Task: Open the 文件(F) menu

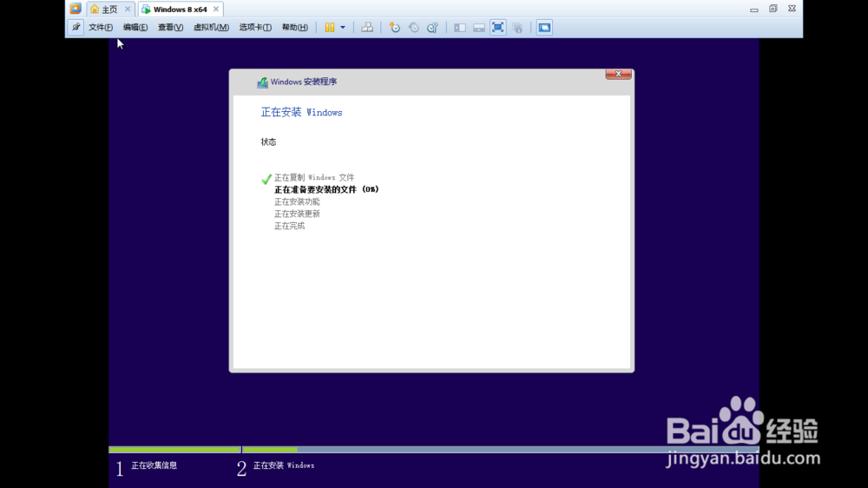Action: click(x=101, y=27)
